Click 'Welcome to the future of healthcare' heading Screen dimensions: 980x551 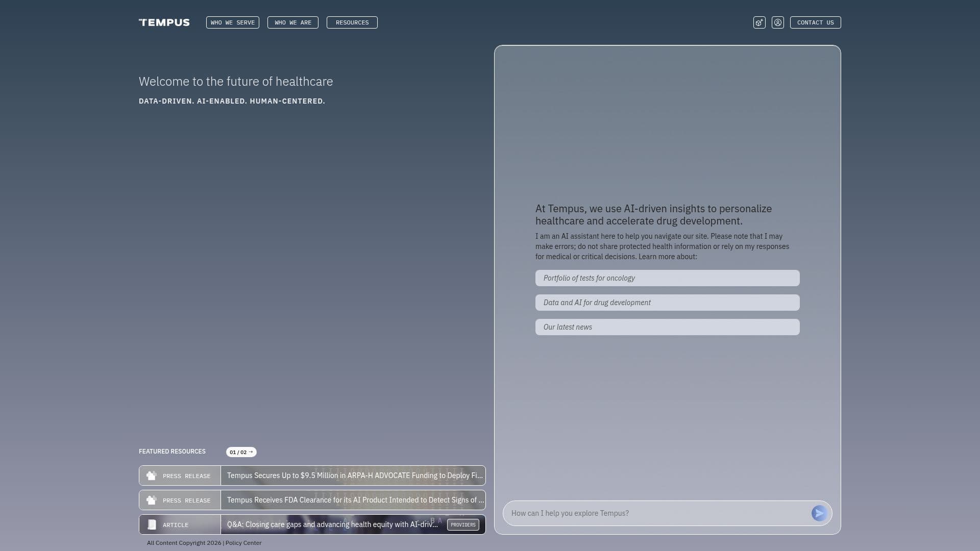tap(236, 82)
